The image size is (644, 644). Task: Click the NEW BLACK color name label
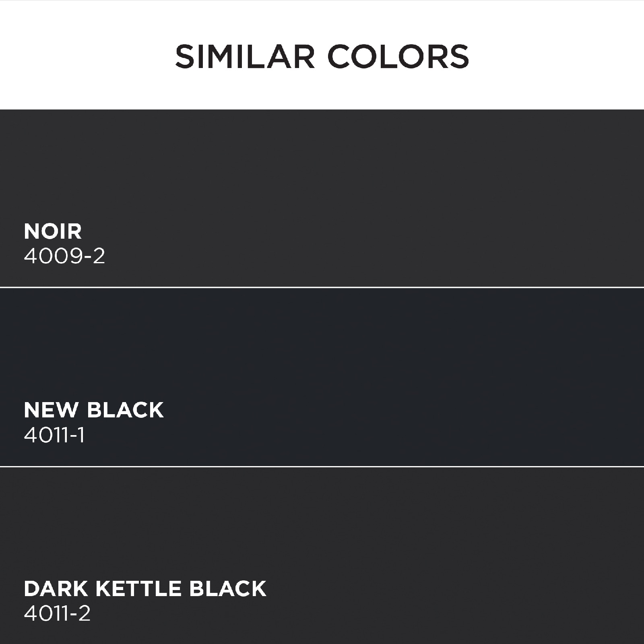click(94, 410)
